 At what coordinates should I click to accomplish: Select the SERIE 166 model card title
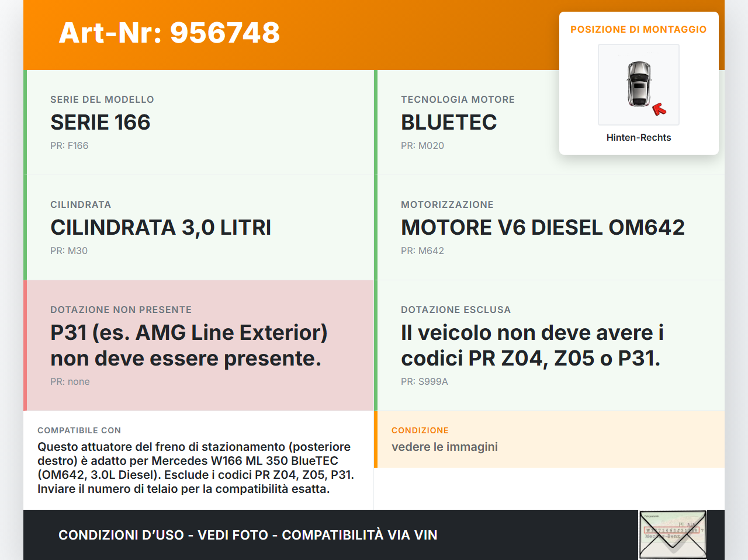[101, 123]
